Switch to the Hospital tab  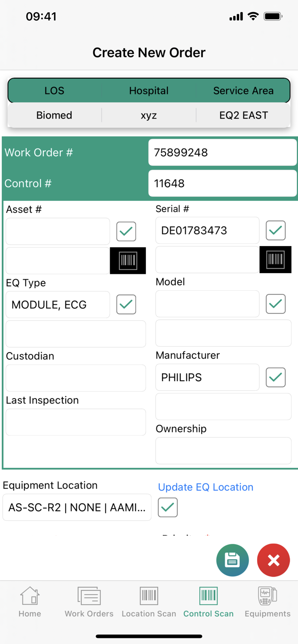(x=148, y=91)
